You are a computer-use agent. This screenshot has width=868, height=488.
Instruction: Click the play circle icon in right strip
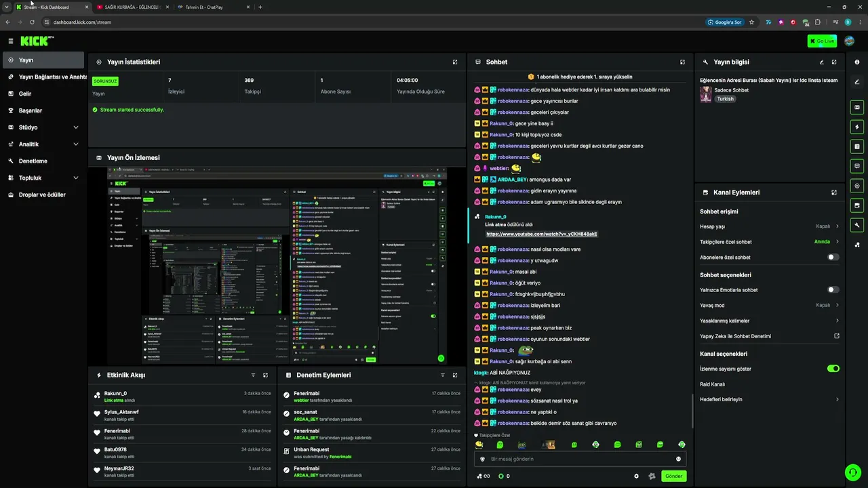pos(857,186)
